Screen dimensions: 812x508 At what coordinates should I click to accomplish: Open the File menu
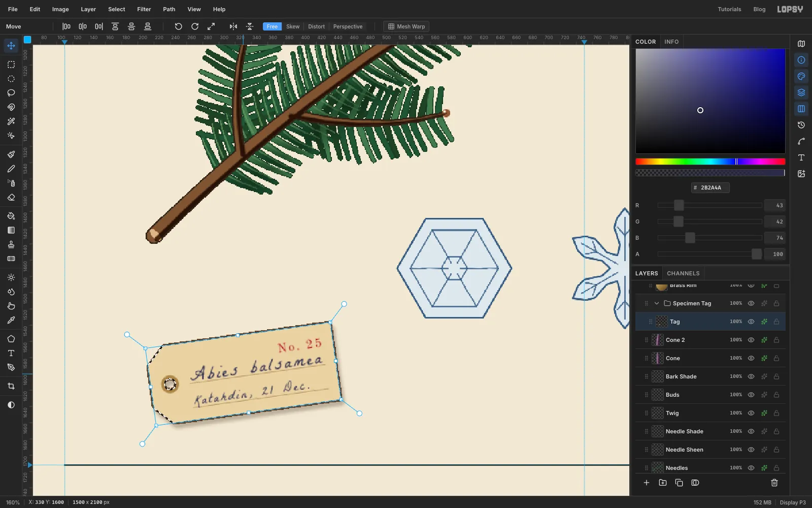(x=13, y=9)
